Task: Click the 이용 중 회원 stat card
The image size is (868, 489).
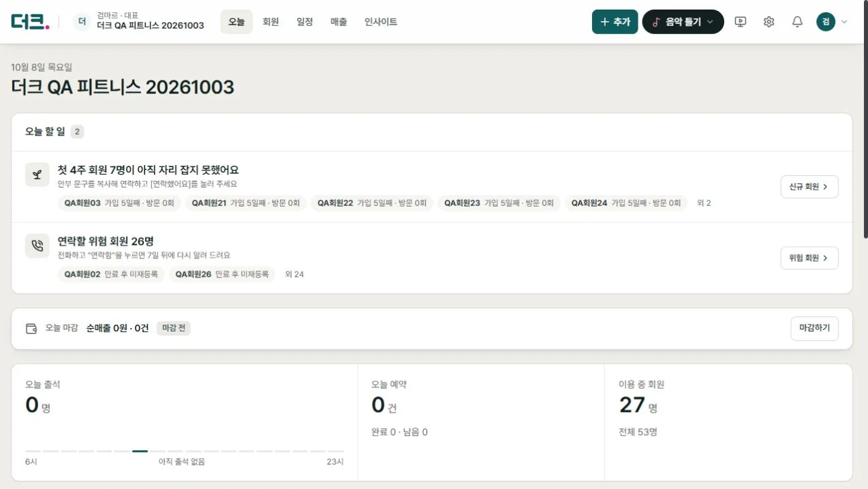Action: pyautogui.click(x=728, y=422)
